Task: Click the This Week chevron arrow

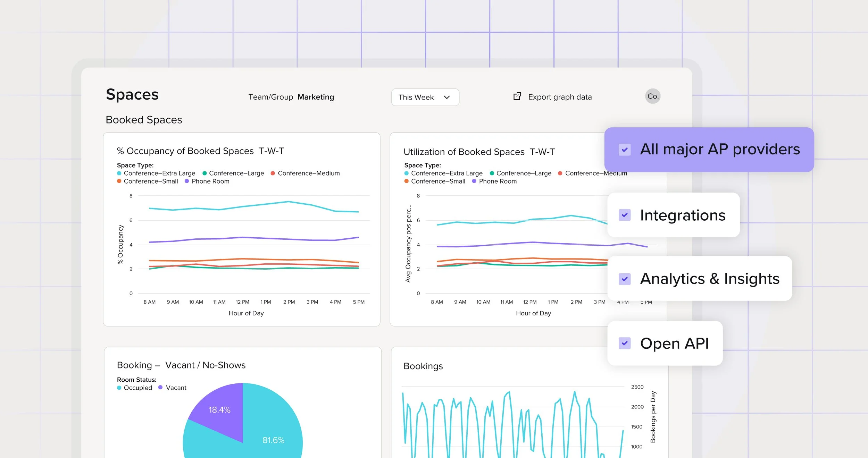Action: (x=447, y=97)
